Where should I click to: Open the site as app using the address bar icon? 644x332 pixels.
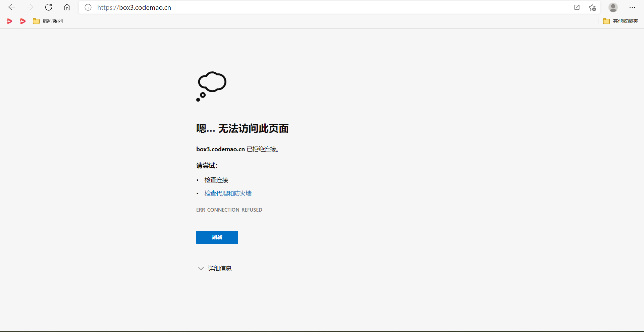tap(577, 7)
